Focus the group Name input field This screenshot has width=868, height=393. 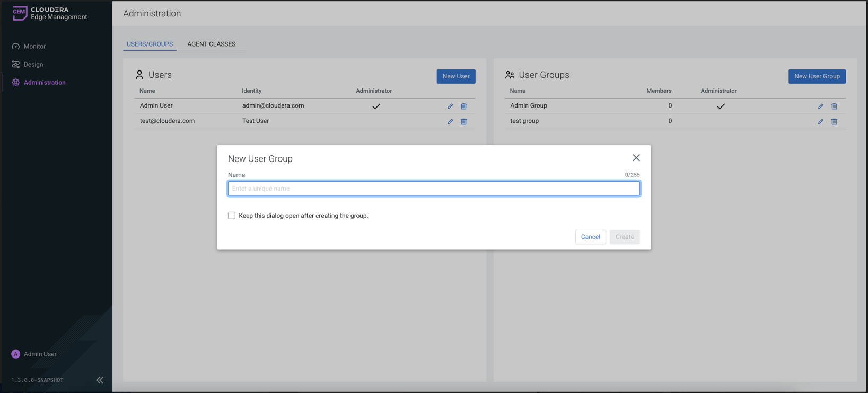[434, 189]
